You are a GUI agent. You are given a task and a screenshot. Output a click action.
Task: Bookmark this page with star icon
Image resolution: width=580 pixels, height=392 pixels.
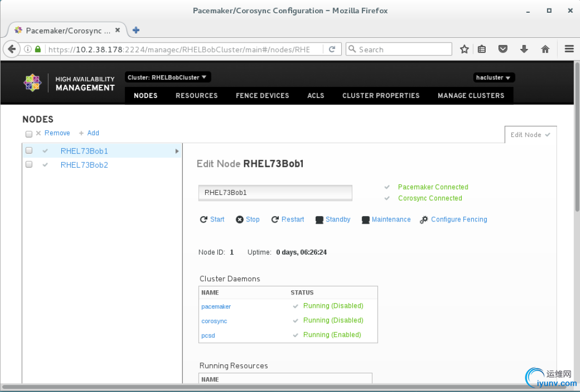pos(464,49)
